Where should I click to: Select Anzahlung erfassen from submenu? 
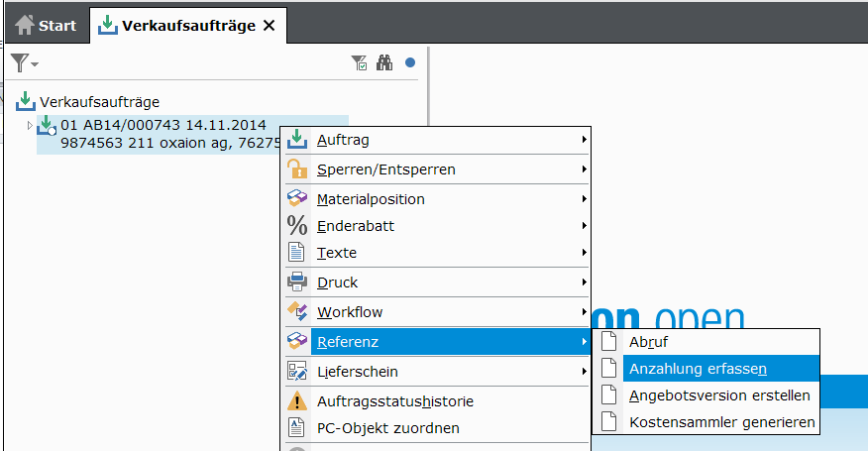point(698,368)
